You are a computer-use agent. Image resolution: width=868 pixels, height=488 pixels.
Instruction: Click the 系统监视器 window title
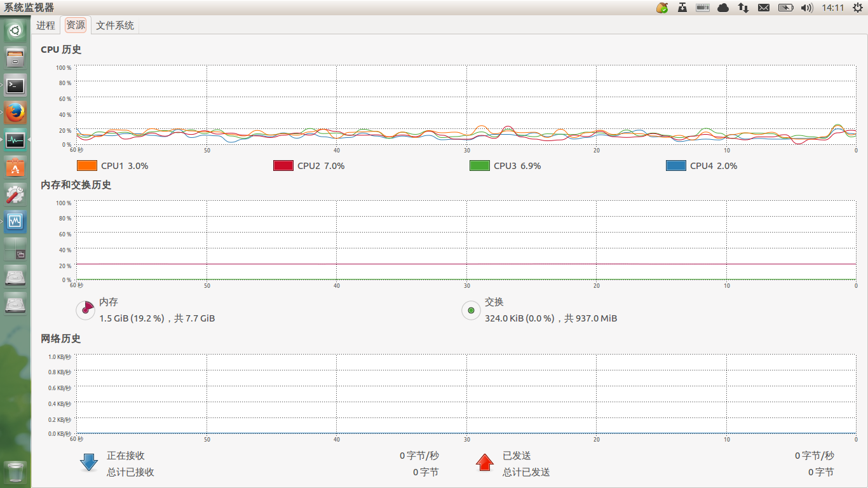pyautogui.click(x=29, y=8)
